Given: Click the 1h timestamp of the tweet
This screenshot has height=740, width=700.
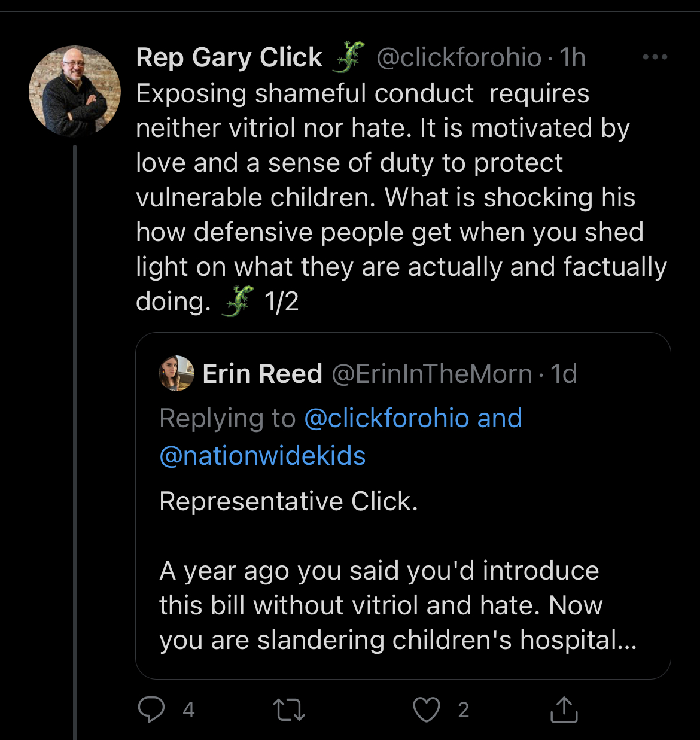Looking at the screenshot, I should tap(573, 57).
